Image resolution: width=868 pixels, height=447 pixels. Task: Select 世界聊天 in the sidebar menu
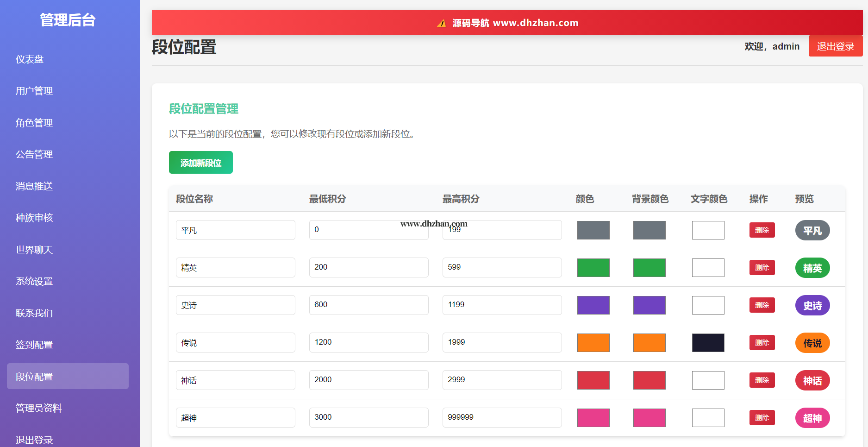pyautogui.click(x=34, y=250)
